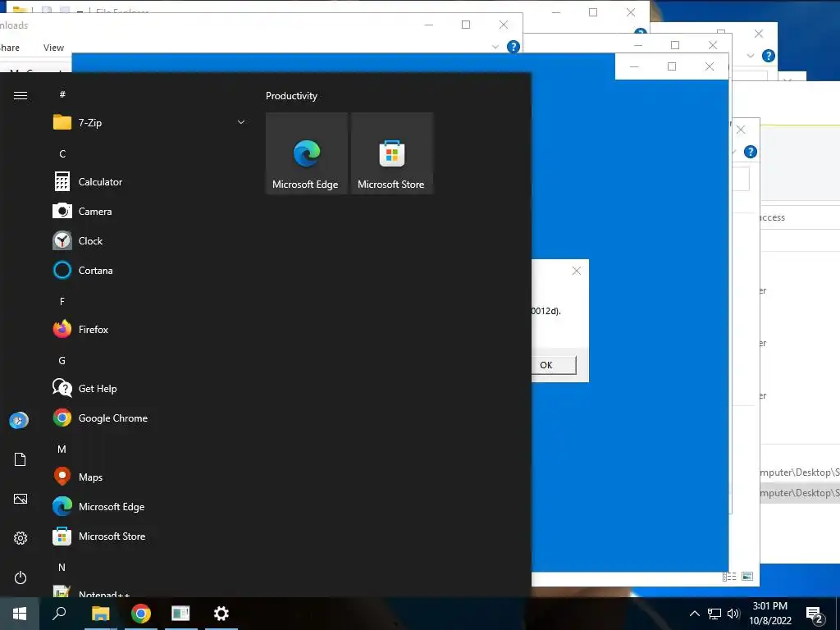Click the 7-Zip folder chevron arrow

click(x=241, y=123)
